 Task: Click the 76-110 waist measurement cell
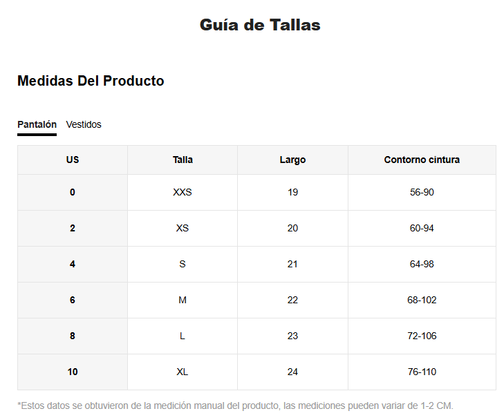[x=422, y=372]
